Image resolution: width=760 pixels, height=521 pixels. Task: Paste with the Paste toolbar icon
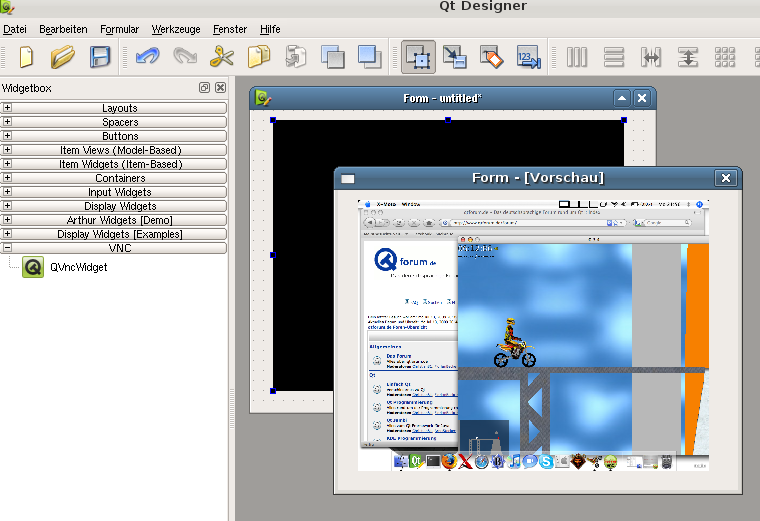(x=296, y=57)
